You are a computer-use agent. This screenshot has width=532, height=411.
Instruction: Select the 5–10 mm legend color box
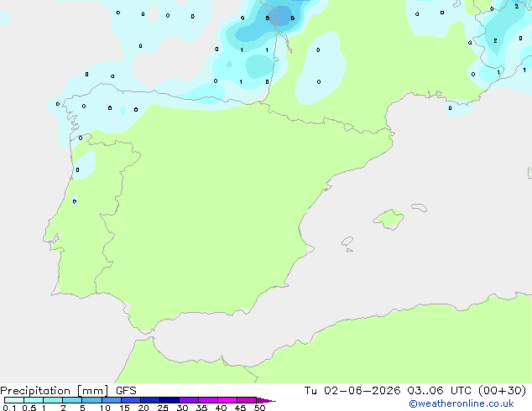[x=91, y=400]
